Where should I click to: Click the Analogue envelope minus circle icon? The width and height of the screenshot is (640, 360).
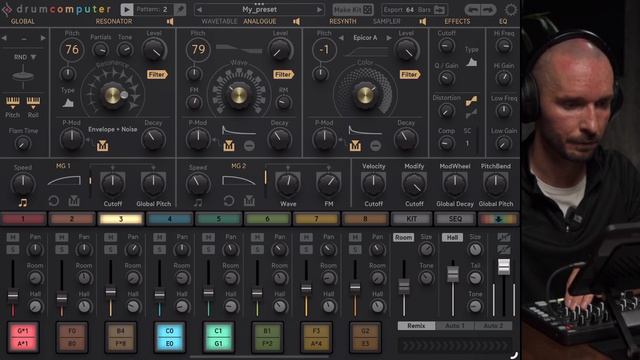[249, 145]
